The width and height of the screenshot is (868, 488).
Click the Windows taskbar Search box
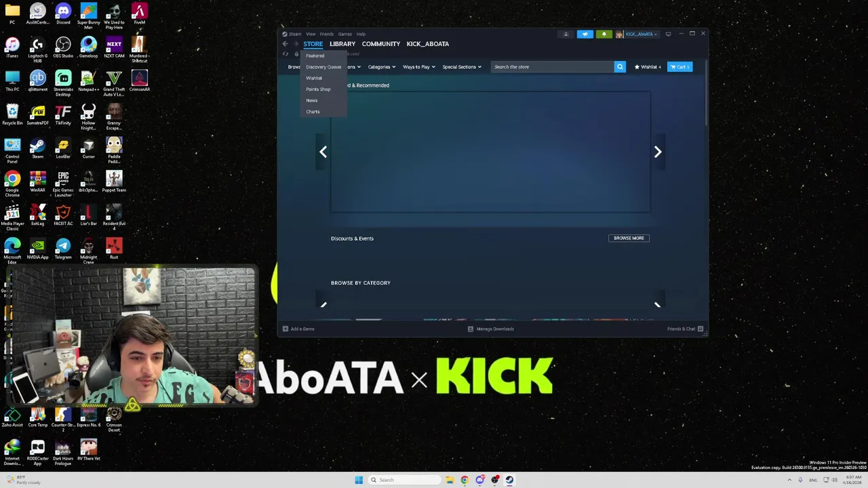click(405, 480)
